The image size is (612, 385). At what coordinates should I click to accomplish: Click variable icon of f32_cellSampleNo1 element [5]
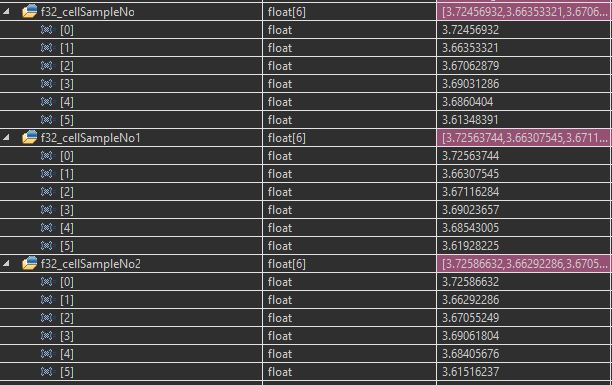click(46, 246)
